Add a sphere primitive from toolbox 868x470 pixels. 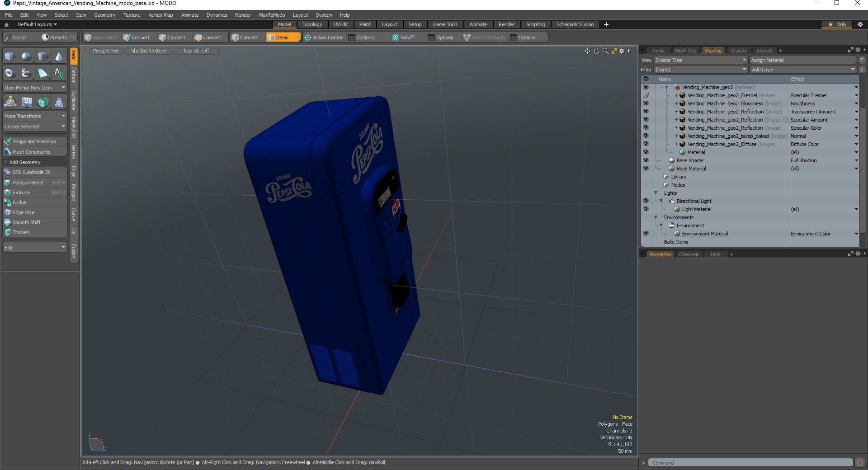tap(26, 56)
